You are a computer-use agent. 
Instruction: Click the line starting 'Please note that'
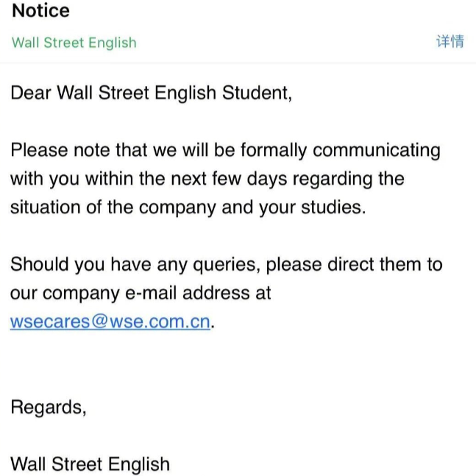point(224,151)
